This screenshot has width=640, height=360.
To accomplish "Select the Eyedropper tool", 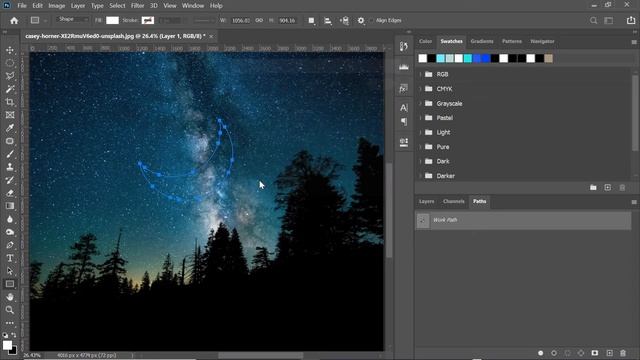I will (x=10, y=128).
